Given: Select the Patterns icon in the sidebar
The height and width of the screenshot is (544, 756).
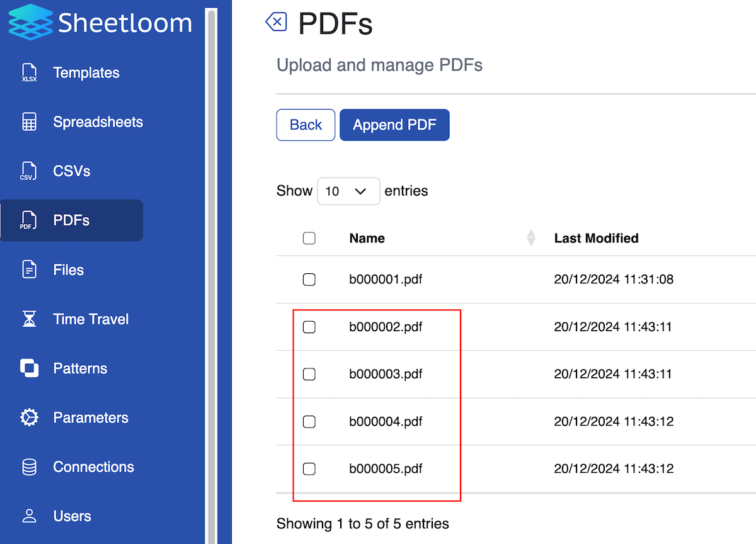Looking at the screenshot, I should [x=28, y=368].
